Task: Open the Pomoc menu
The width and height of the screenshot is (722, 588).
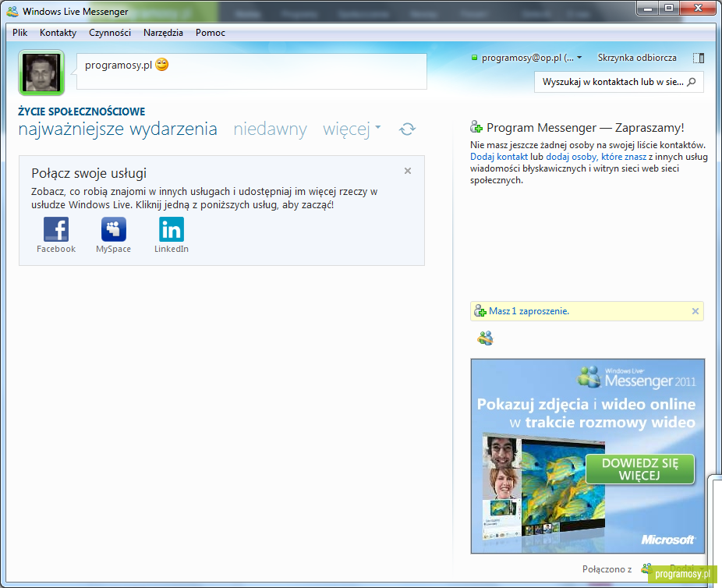Action: point(211,33)
